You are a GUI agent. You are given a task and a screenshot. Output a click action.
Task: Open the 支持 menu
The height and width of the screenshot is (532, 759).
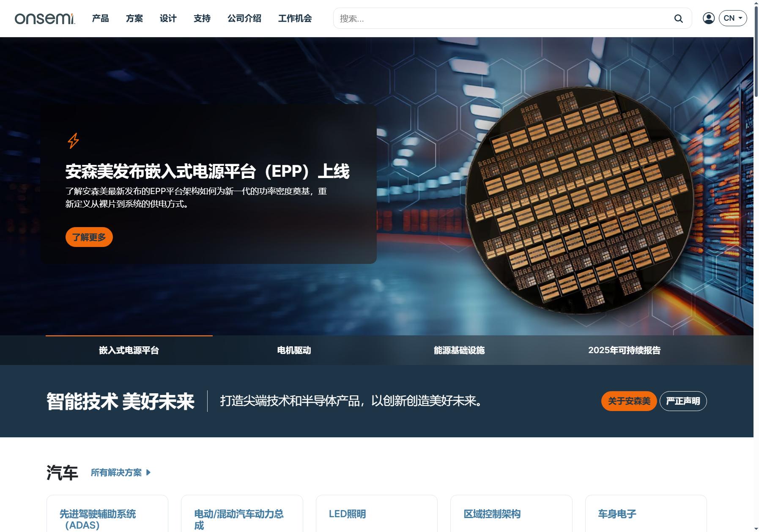pyautogui.click(x=202, y=19)
